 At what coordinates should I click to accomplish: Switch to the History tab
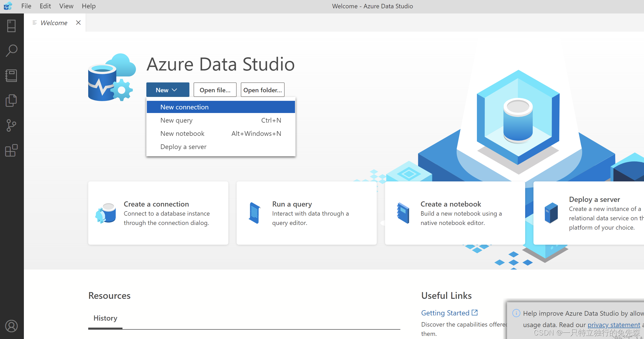pos(105,318)
